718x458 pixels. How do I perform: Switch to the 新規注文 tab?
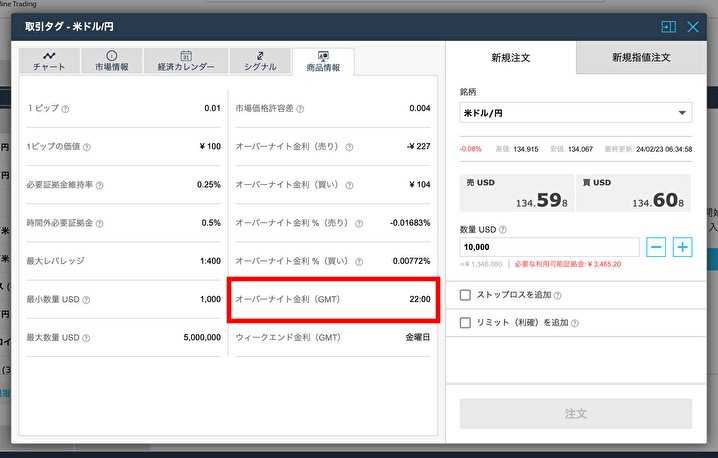(x=511, y=58)
